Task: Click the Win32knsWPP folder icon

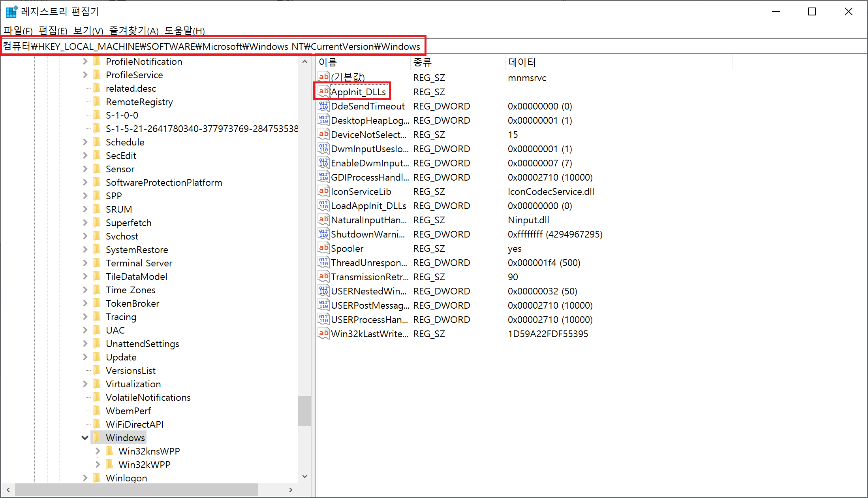Action: [x=110, y=451]
